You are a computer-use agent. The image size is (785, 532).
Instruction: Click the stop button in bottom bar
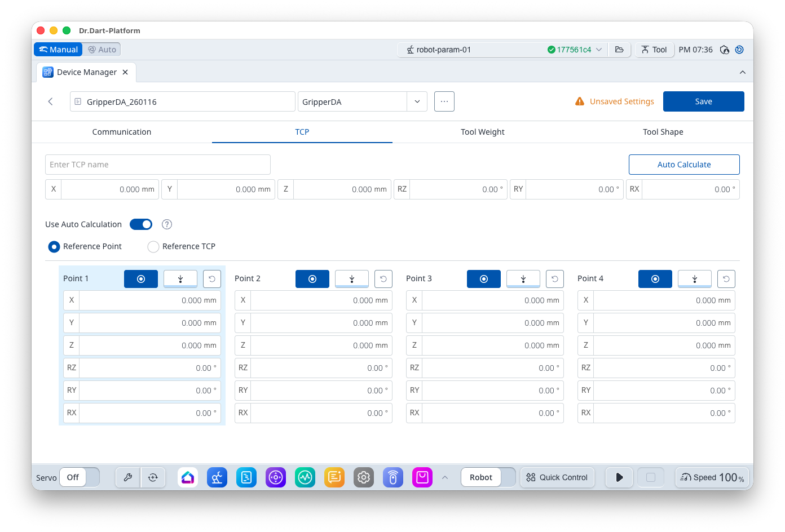point(651,477)
